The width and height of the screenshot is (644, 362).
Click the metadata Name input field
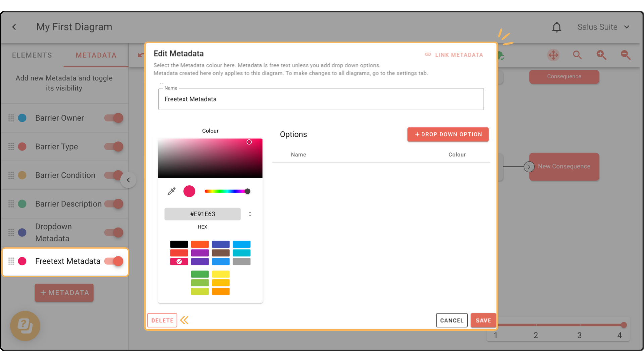321,99
